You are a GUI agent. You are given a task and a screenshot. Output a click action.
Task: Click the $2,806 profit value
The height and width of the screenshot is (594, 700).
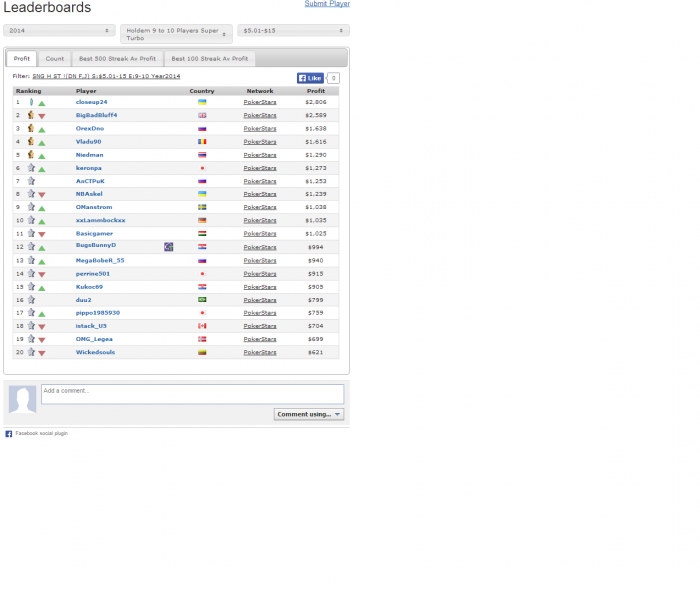click(316, 102)
